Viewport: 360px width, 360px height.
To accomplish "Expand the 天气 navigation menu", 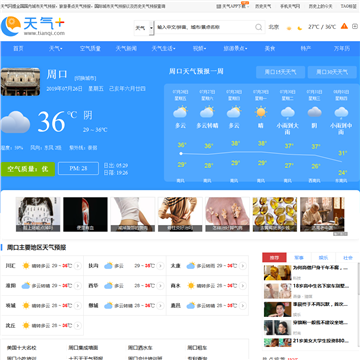I will point(56,49).
